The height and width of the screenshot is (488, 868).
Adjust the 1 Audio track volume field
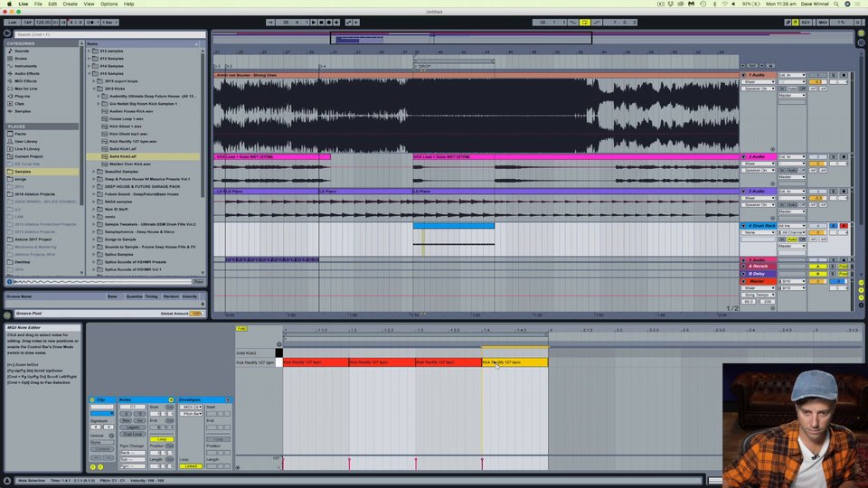(817, 82)
